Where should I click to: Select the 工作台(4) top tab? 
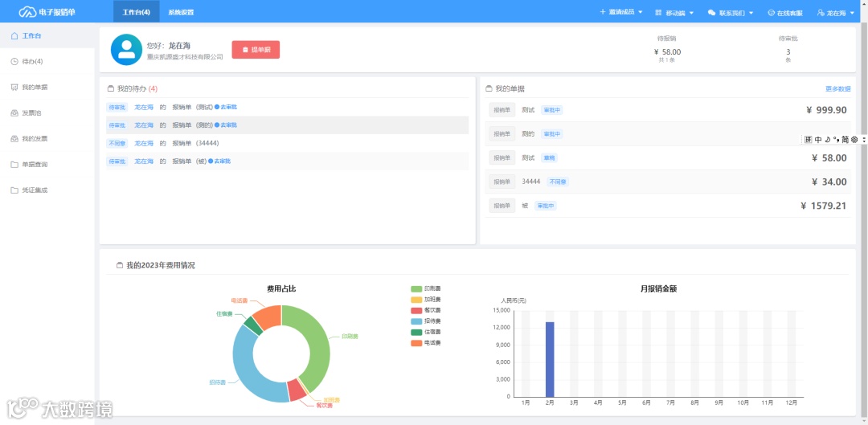(136, 12)
